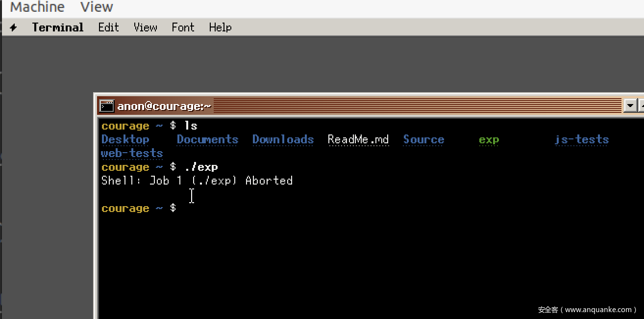
Task: Open the Help menu
Action: (220, 27)
